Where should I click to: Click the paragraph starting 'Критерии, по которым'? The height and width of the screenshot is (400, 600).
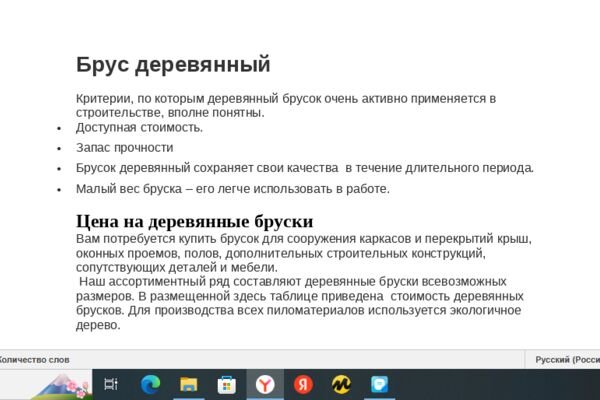286,106
